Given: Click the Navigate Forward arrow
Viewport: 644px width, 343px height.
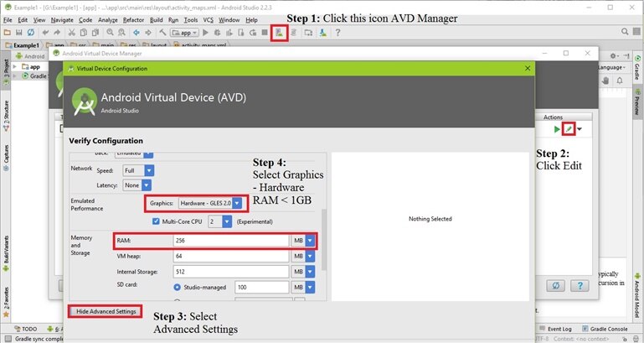Looking at the screenshot, I should tap(148, 33).
